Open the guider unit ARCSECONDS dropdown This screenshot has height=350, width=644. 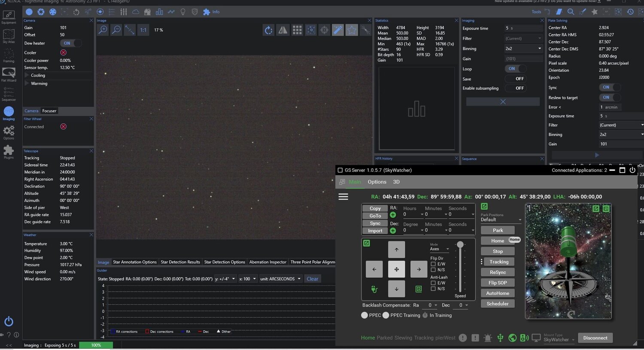[280, 279]
